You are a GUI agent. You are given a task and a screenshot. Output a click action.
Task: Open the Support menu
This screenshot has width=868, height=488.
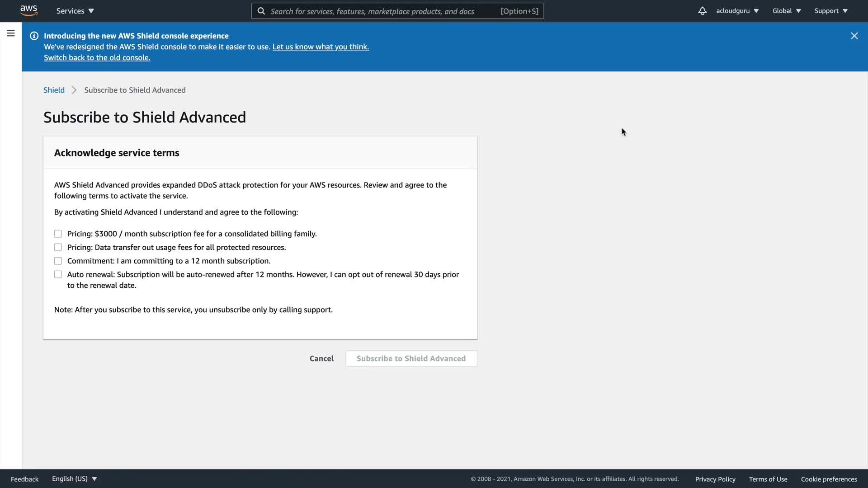coord(831,11)
